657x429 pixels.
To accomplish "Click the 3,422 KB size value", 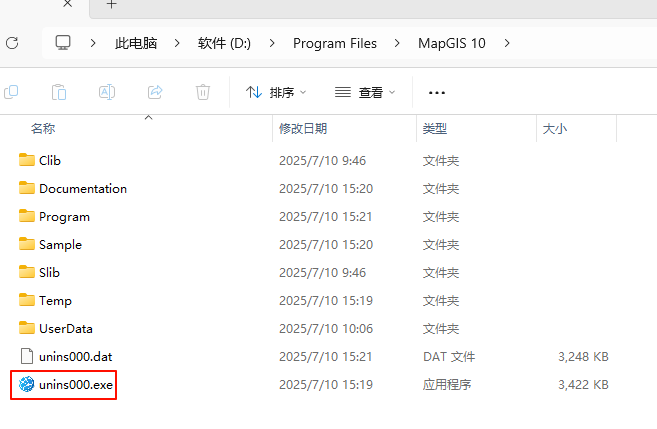I will tap(583, 385).
